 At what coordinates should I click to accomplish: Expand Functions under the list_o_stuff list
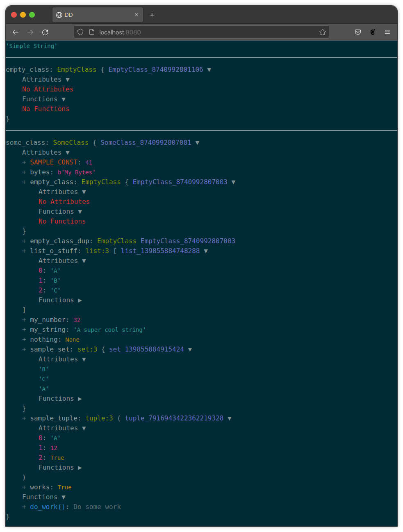(x=80, y=300)
